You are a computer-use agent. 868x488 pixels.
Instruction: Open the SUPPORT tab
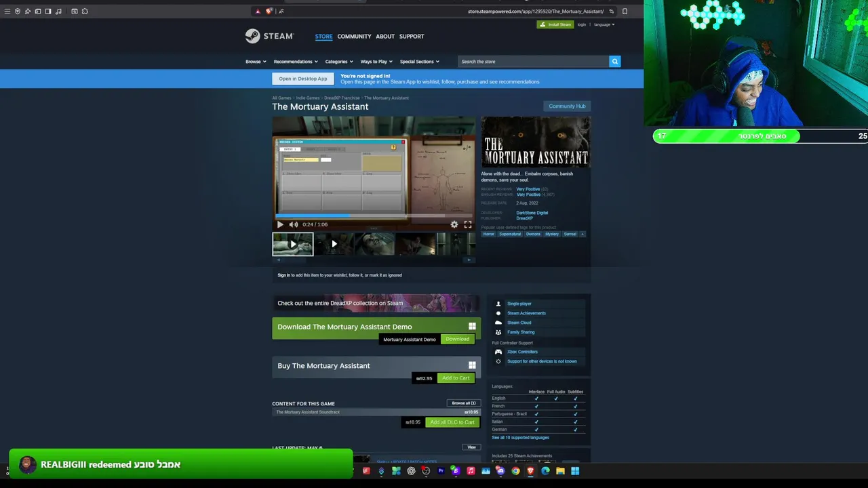[x=412, y=37]
